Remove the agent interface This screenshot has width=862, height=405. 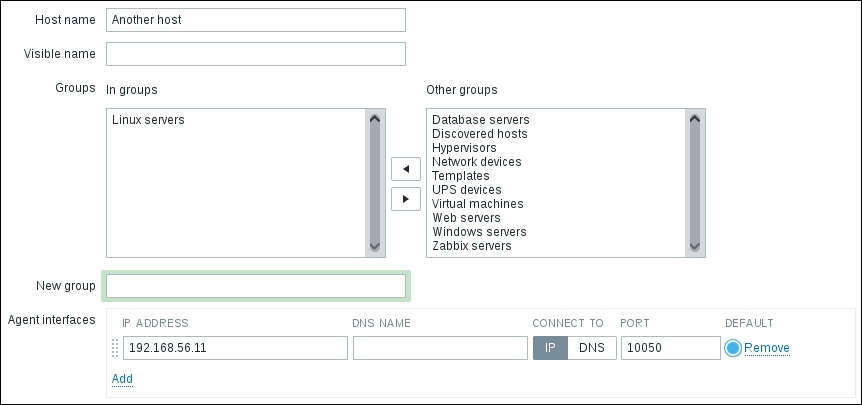pyautogui.click(x=767, y=348)
